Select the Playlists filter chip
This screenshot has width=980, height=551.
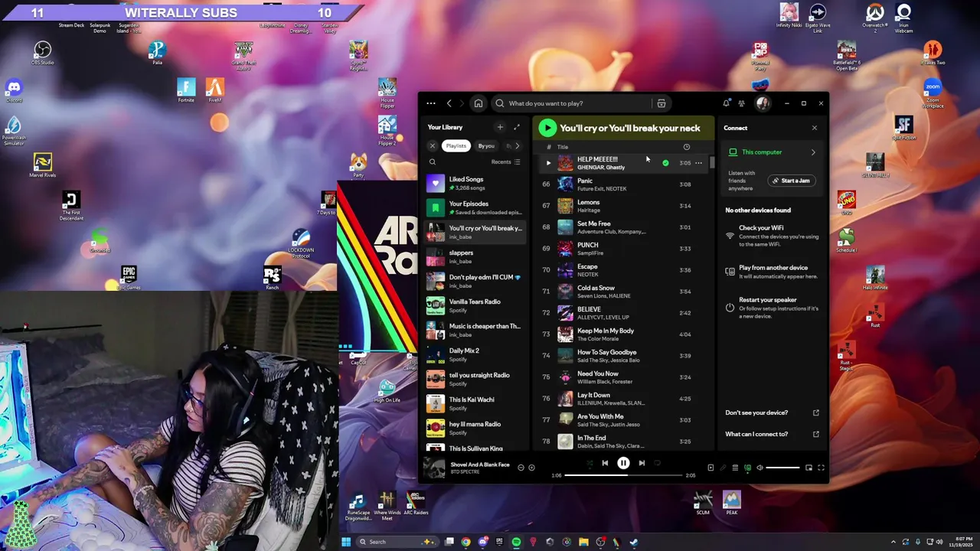click(456, 146)
